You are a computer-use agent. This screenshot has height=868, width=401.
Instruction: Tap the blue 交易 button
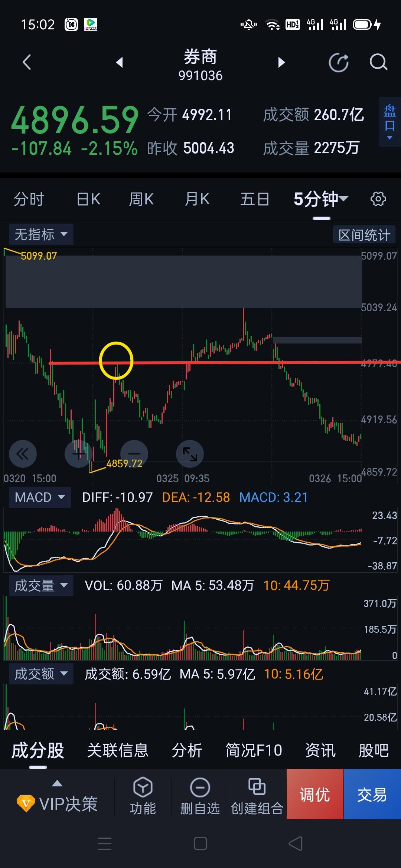point(372,794)
